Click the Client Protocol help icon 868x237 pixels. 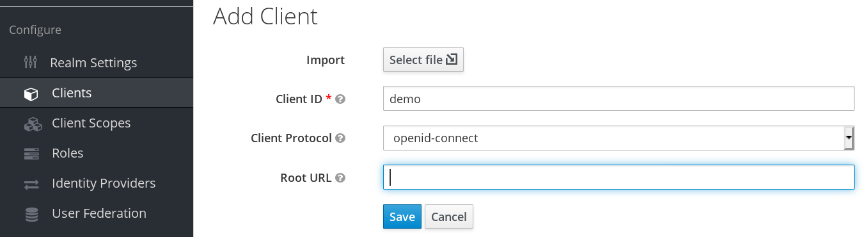340,138
